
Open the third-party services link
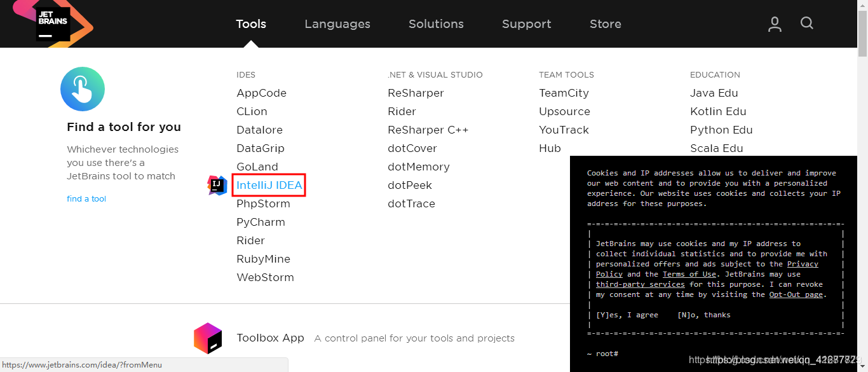pyautogui.click(x=641, y=284)
